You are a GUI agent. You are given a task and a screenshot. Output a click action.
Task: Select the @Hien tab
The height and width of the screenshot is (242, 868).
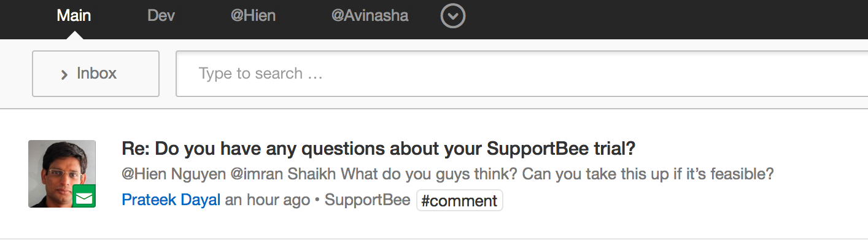(253, 15)
